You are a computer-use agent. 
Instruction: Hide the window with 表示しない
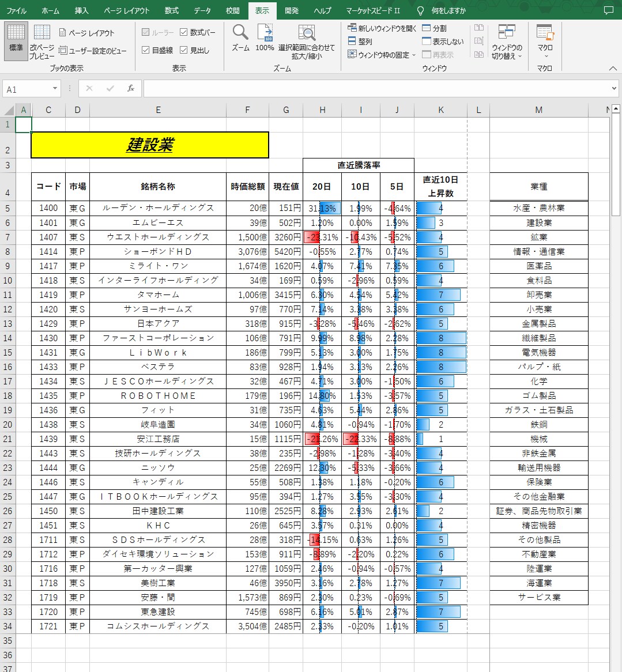point(443,41)
